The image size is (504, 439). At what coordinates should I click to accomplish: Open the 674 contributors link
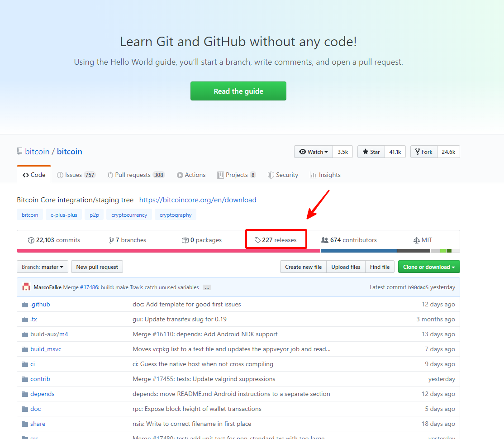point(349,240)
